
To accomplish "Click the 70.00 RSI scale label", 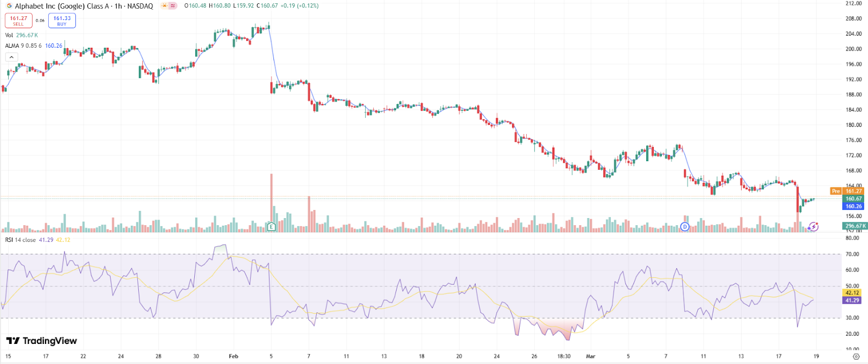I will tap(852, 254).
